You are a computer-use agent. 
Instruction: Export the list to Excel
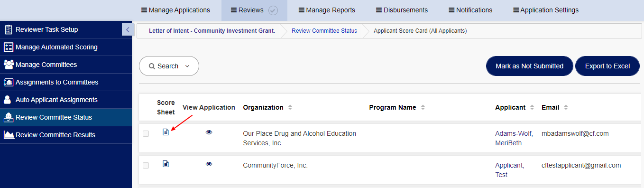607,66
